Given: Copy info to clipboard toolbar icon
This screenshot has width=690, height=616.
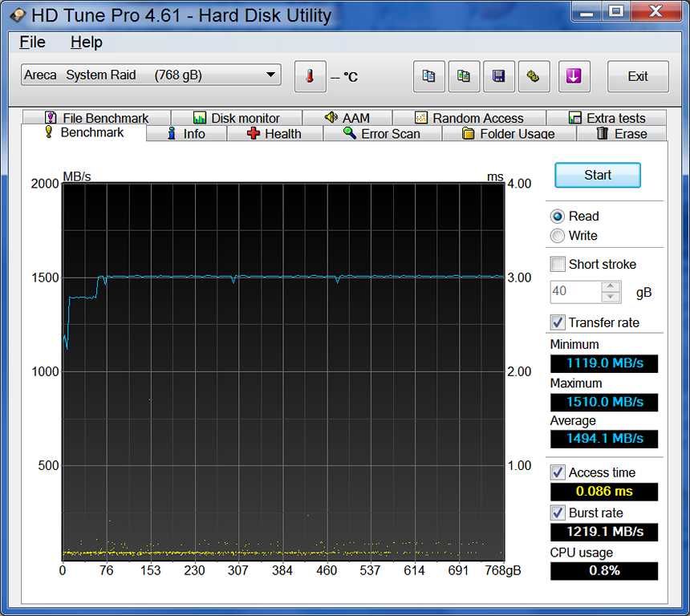Looking at the screenshot, I should coord(428,76).
